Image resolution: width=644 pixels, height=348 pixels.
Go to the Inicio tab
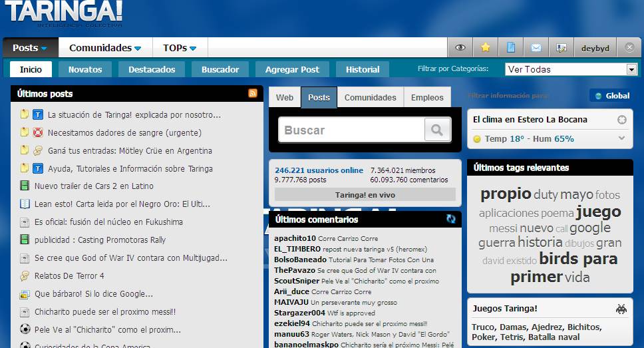(x=31, y=69)
